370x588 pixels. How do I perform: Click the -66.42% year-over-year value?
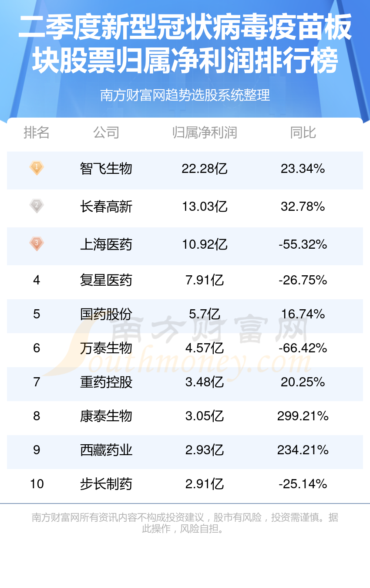(303, 348)
